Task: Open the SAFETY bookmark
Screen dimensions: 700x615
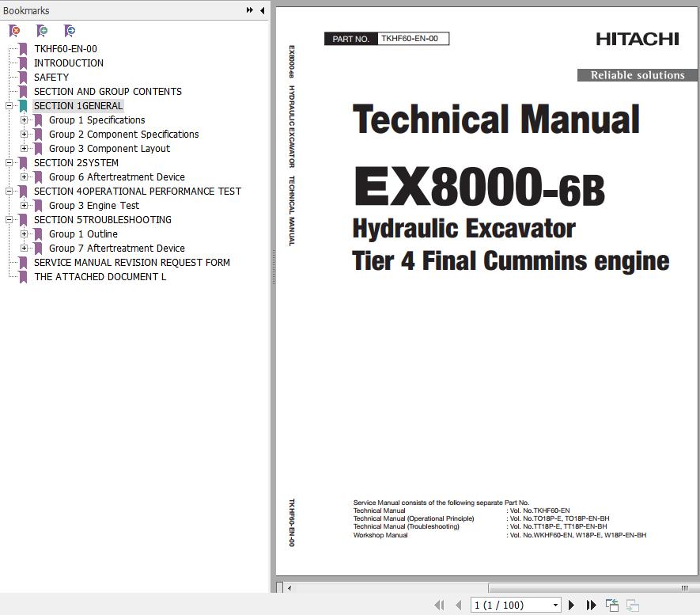Action: pos(51,78)
